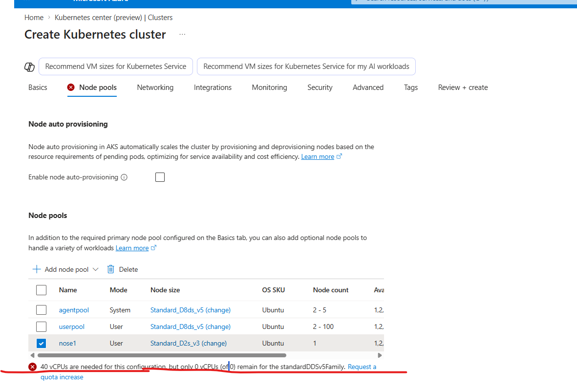Click Recommend VM sizes for my AI workloads

(x=306, y=66)
